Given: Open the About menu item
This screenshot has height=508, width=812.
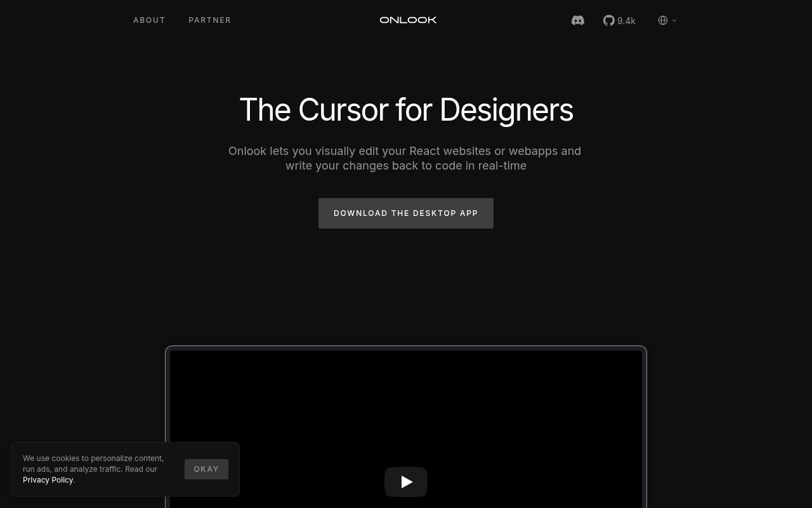Looking at the screenshot, I should click(149, 20).
